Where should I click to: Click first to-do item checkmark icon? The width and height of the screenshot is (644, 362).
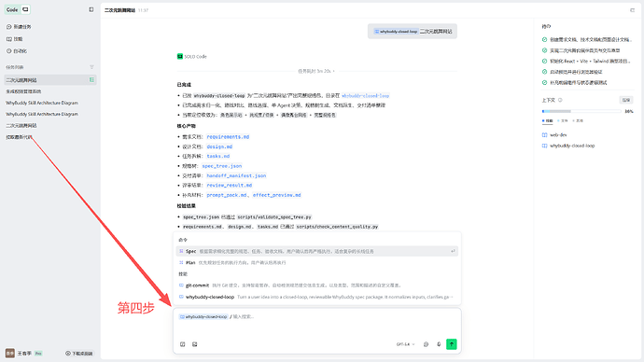point(545,40)
